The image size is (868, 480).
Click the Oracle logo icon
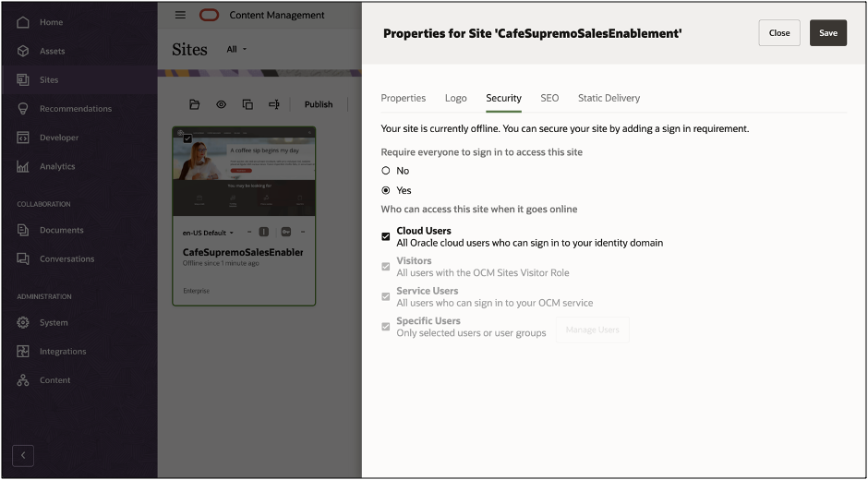(x=210, y=15)
